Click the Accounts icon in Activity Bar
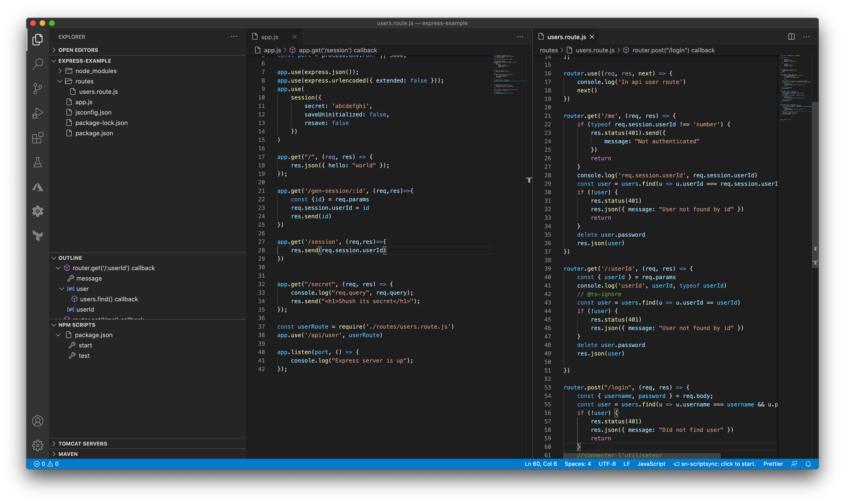Image resolution: width=845 pixels, height=504 pixels. pyautogui.click(x=37, y=421)
